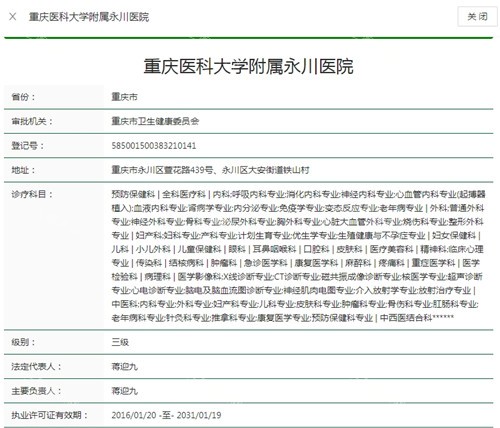Click the 登记号 label

(x=28, y=146)
